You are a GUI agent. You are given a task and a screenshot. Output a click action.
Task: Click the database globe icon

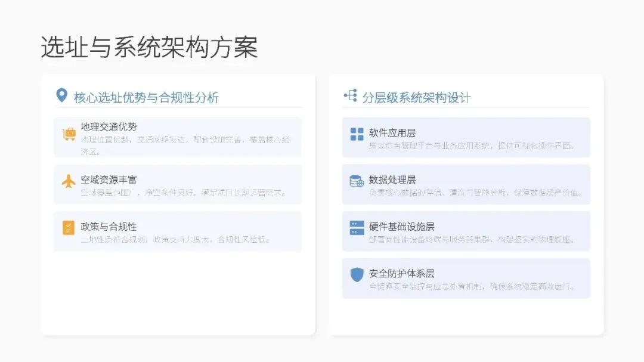(x=357, y=181)
